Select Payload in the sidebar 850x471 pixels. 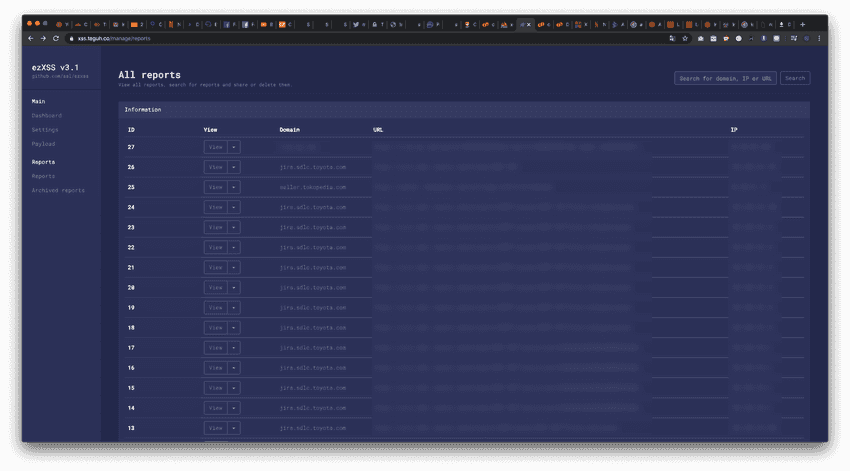coord(44,144)
